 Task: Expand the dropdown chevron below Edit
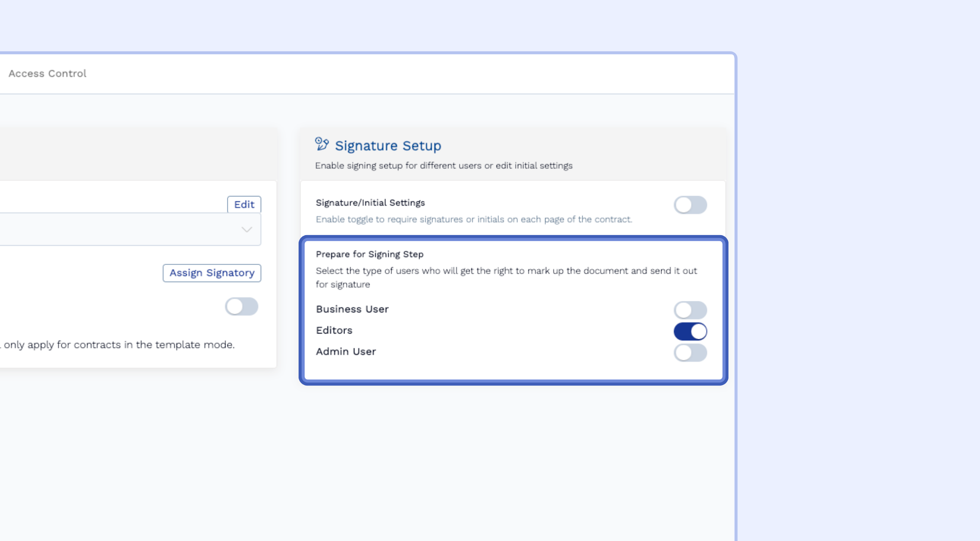click(x=247, y=229)
